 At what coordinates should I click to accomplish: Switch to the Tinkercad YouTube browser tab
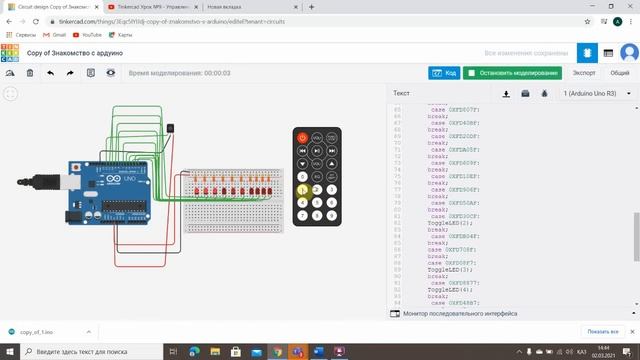[153, 7]
